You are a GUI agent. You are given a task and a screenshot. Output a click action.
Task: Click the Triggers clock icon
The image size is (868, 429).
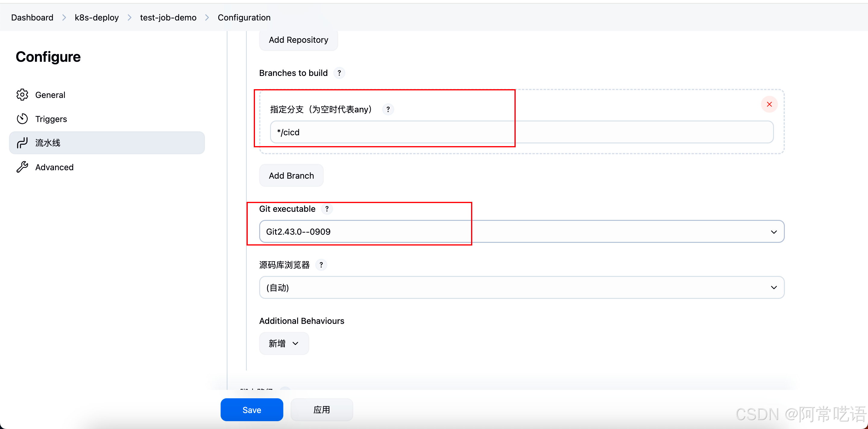click(22, 119)
